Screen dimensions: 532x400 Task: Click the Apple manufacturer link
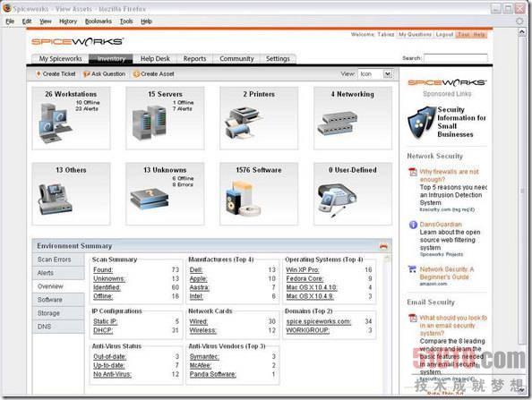(x=198, y=278)
